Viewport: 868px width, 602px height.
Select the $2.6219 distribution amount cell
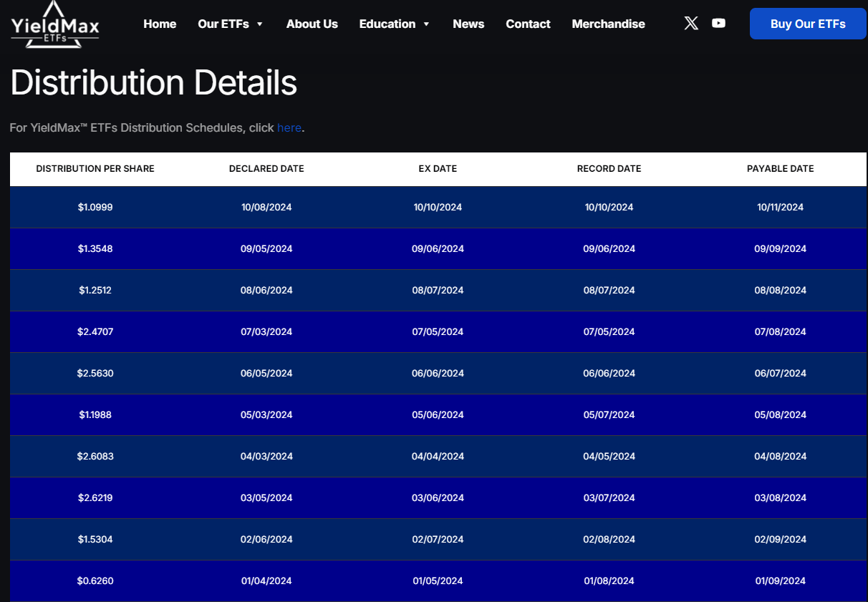pos(95,498)
